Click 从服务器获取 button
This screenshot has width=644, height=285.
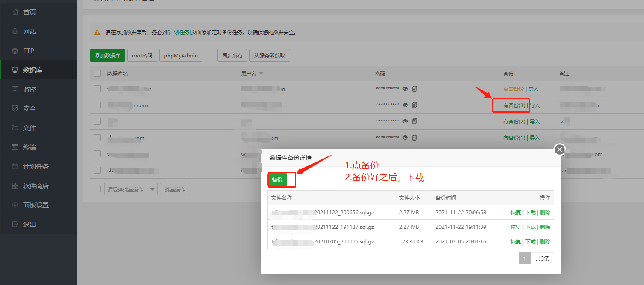pyautogui.click(x=270, y=55)
